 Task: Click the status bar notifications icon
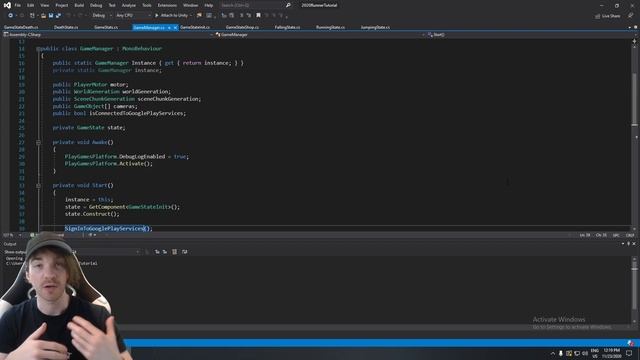pyautogui.click(x=631, y=343)
